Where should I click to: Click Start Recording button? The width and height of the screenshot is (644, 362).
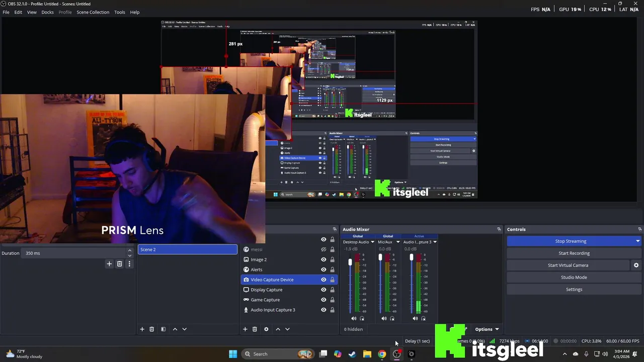574,253
